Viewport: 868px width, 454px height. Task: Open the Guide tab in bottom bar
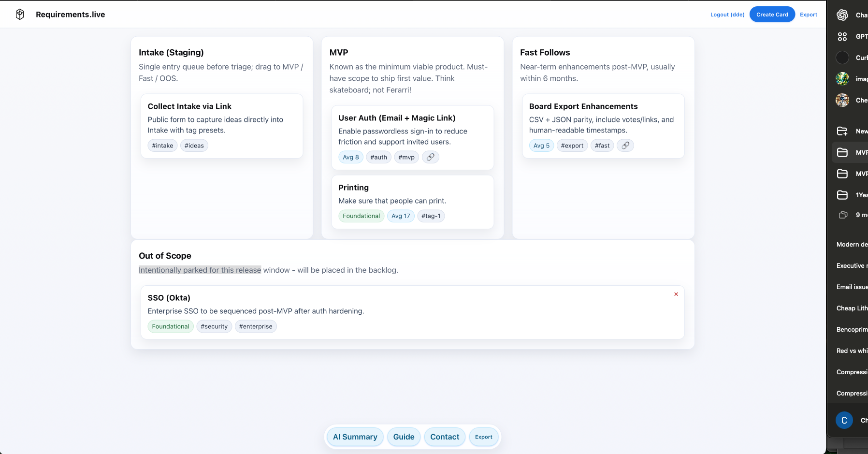tap(404, 437)
